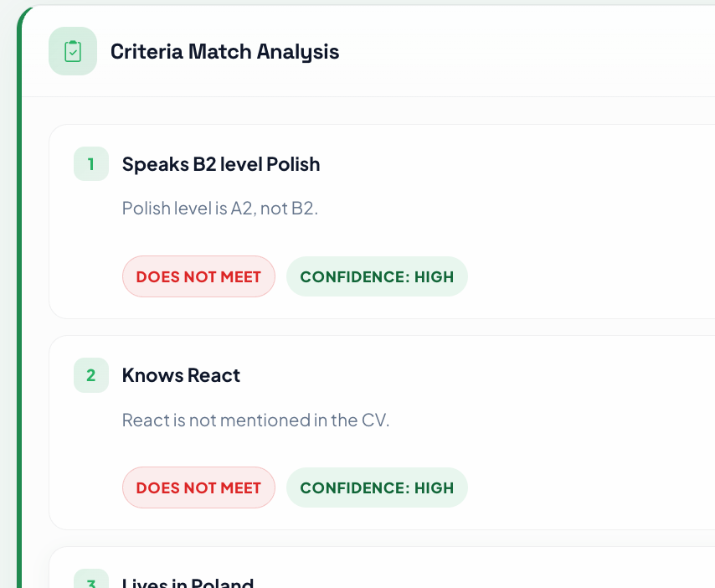Screen dimensions: 715x588
Task: Open the Lives in Poland criterion
Action: point(188,580)
